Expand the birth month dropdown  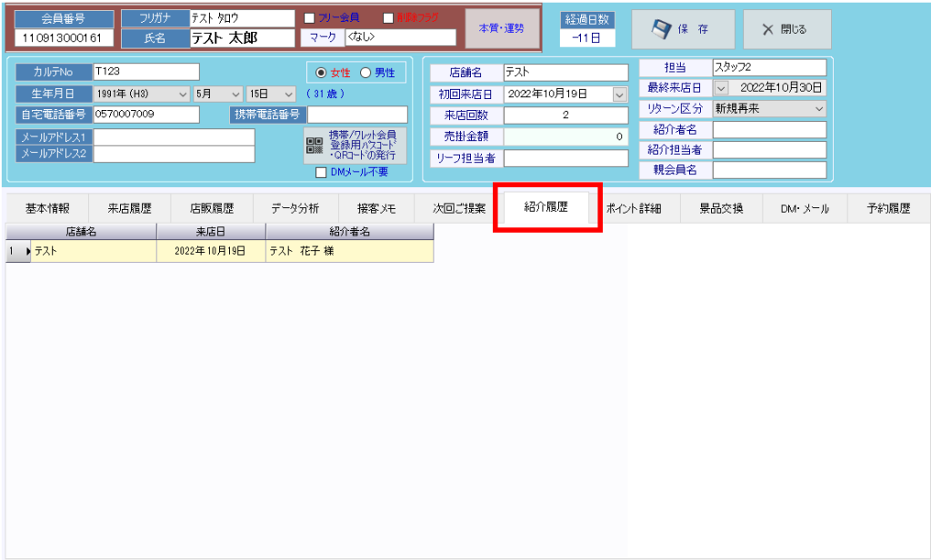(x=235, y=94)
